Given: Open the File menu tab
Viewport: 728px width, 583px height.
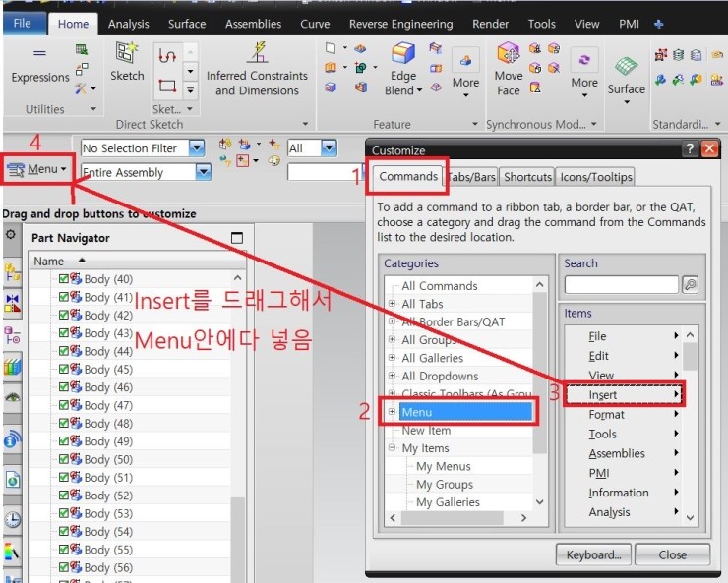Looking at the screenshot, I should (x=23, y=24).
